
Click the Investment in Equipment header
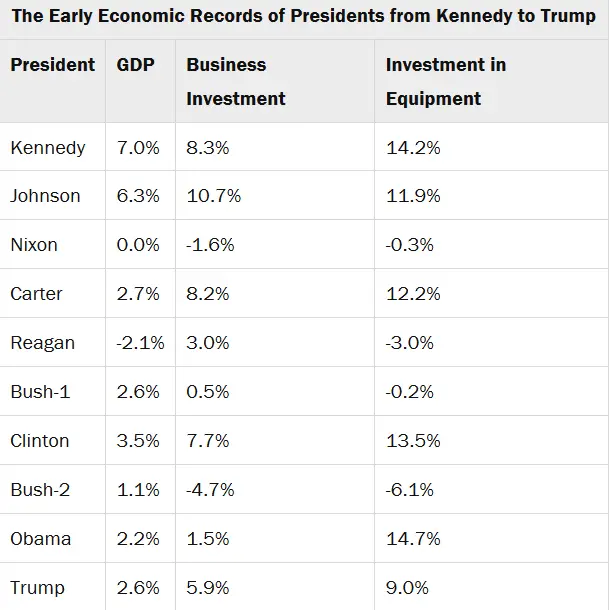coord(446,81)
